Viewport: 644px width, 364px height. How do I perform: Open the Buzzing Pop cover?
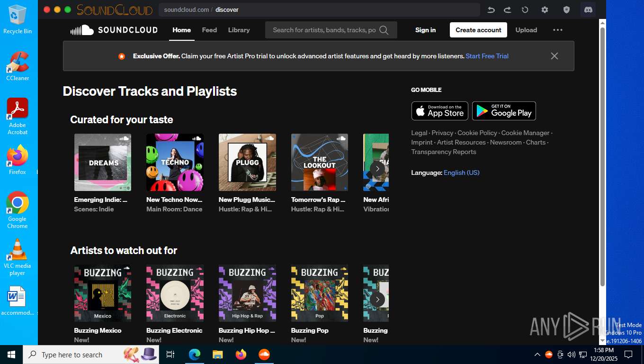tap(320, 293)
